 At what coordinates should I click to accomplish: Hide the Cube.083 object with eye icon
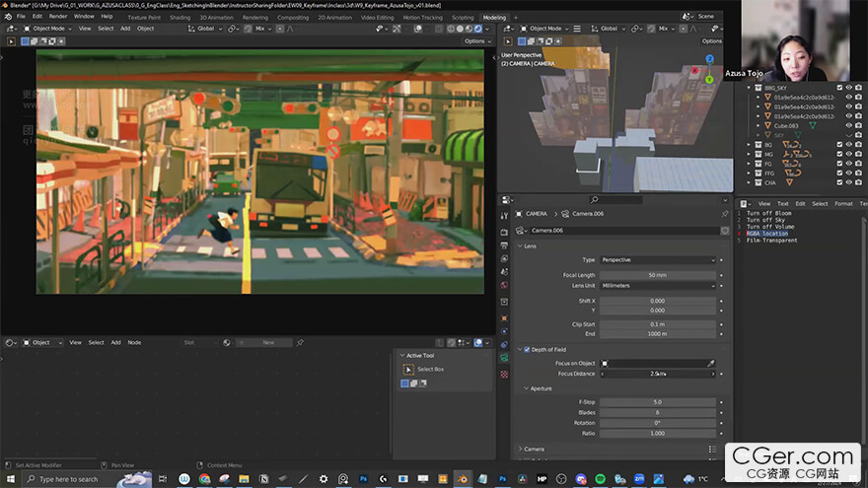[x=848, y=126]
